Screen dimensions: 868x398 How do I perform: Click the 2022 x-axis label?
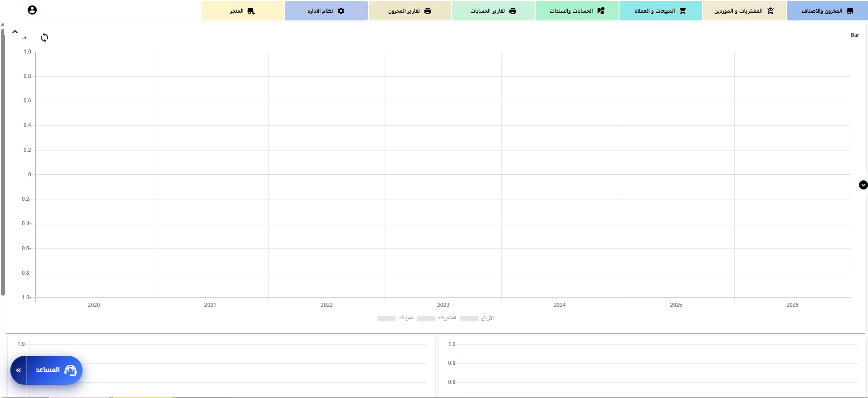(327, 305)
